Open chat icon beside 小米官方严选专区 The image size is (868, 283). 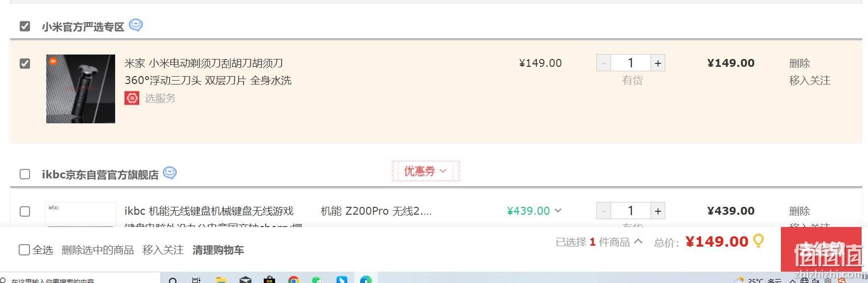tap(136, 25)
